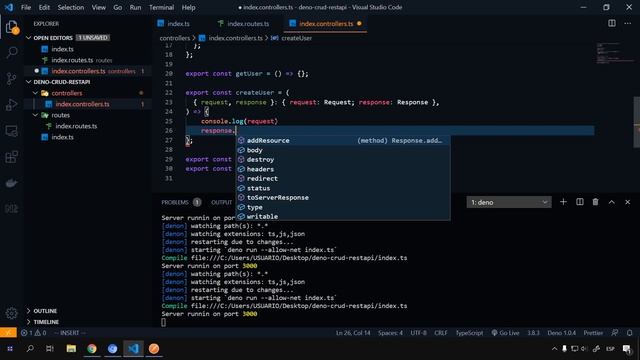Open Windows taskbar search
The width and height of the screenshot is (640, 360).
tap(30, 349)
